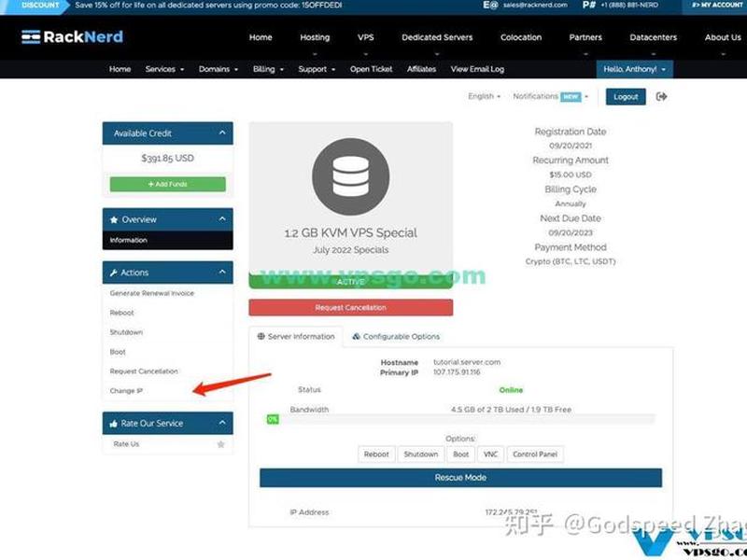
Task: Open the Notifications dropdown
Action: [x=551, y=96]
